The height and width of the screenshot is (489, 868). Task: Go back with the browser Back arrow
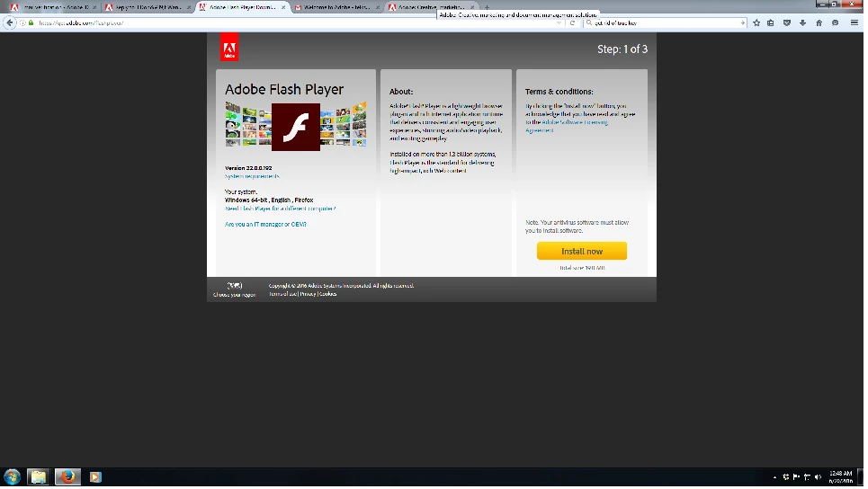point(9,22)
